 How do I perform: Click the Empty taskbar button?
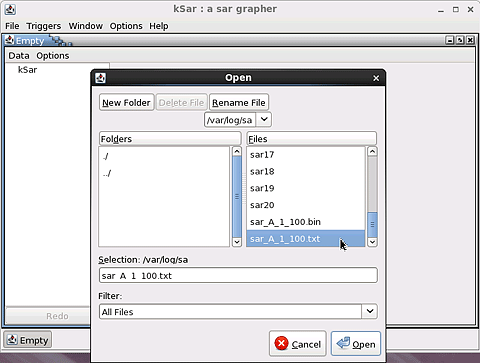(x=28, y=340)
